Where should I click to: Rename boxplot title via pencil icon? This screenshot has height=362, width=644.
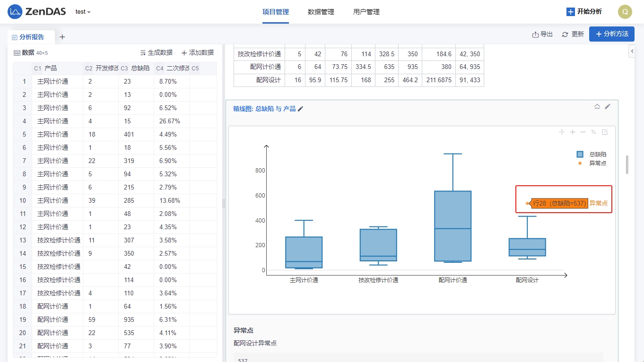click(x=300, y=109)
